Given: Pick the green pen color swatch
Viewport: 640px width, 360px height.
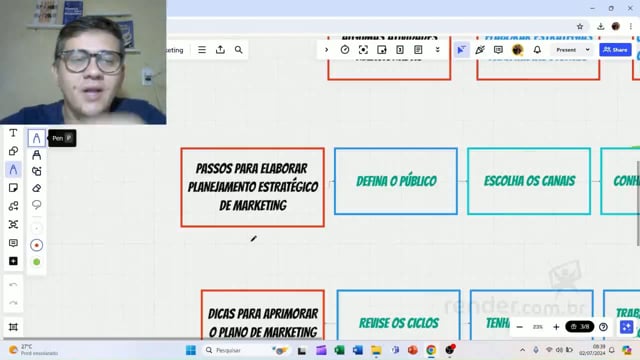Looking at the screenshot, I should pyautogui.click(x=36, y=262).
